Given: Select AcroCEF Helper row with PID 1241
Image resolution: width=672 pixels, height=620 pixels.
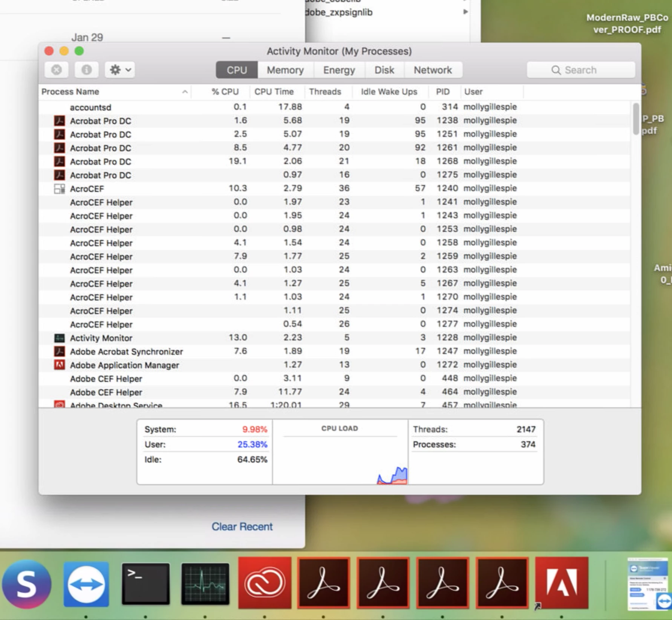Looking at the screenshot, I should 335,202.
